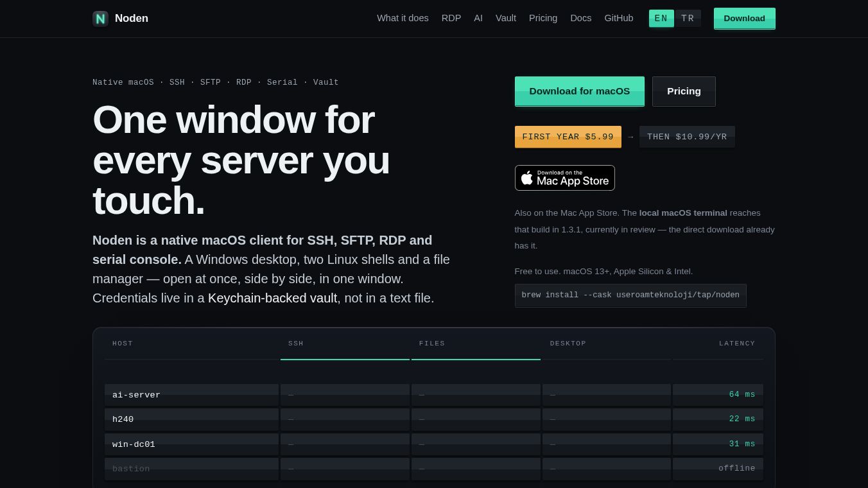Click the bold local macOS terminal text
The image size is (868, 488).
(x=683, y=213)
